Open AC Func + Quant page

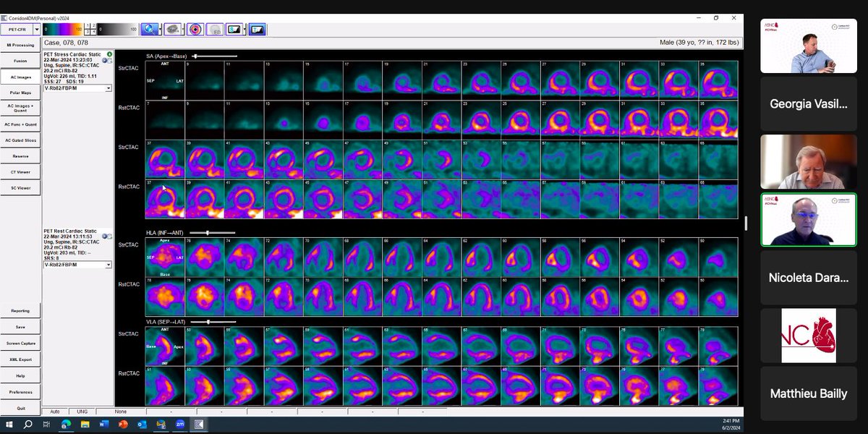tap(20, 124)
